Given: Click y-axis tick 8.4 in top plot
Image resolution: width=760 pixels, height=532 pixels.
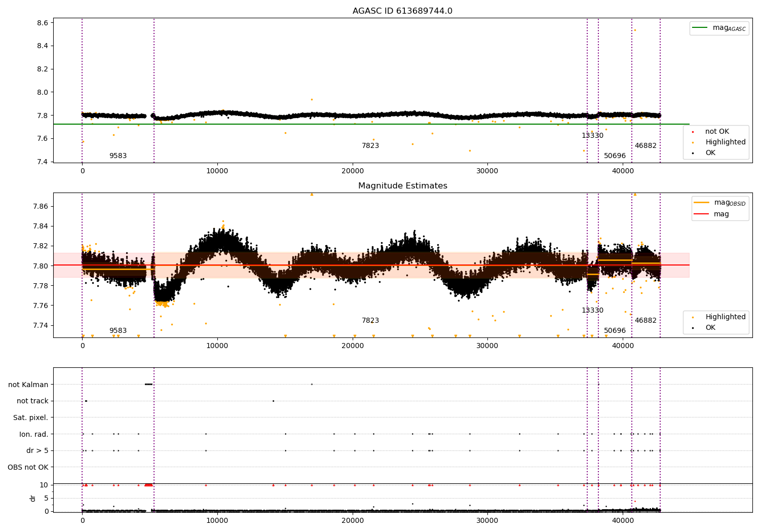Looking at the screenshot, I should coord(43,46).
